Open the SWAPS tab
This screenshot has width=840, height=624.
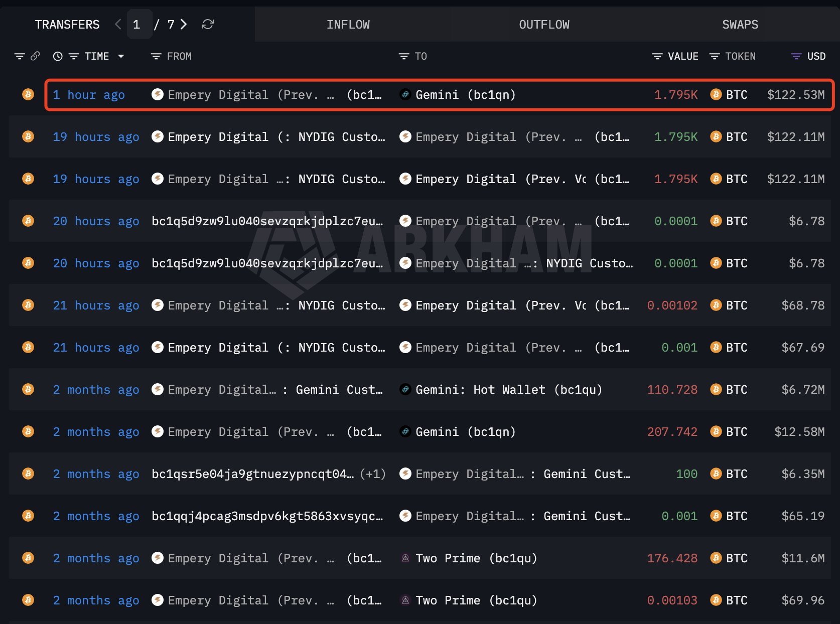[740, 25]
